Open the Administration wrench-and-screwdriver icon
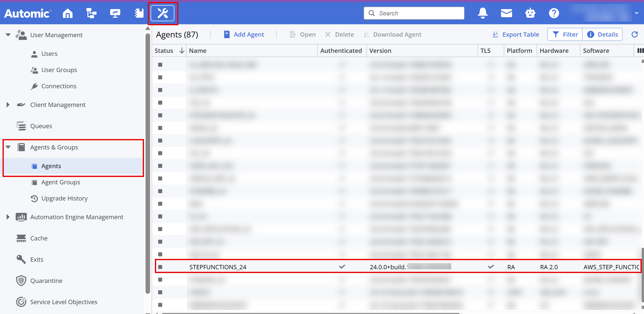This screenshot has width=644, height=314. tap(163, 13)
